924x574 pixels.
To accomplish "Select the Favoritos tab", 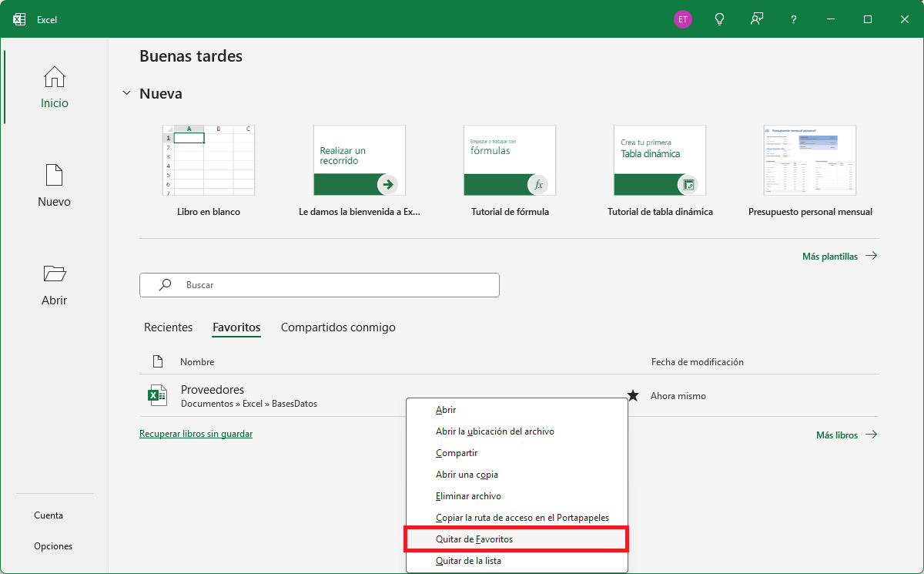I will point(236,327).
